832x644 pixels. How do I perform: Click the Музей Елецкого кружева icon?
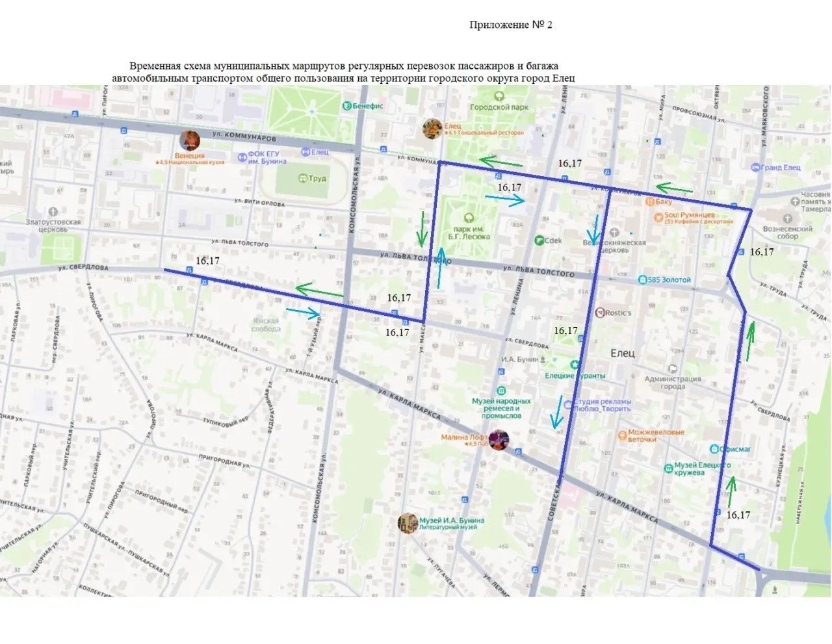[668, 469]
